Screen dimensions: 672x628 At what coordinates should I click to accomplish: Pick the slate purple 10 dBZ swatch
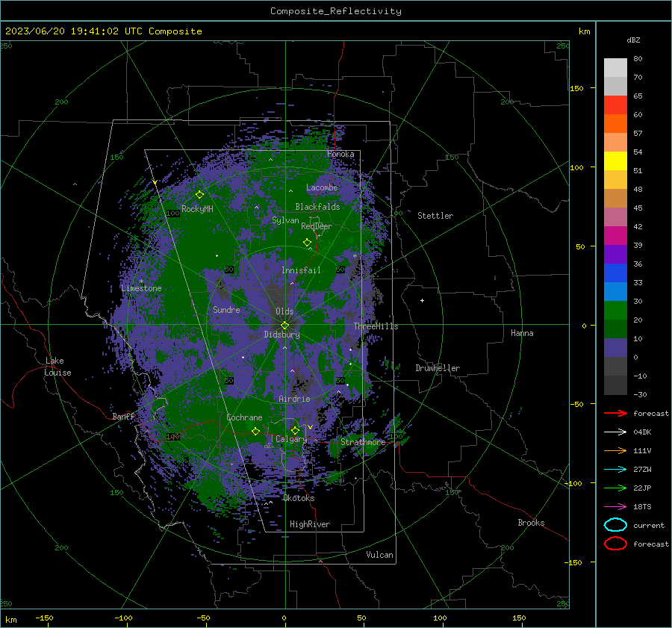pos(615,348)
